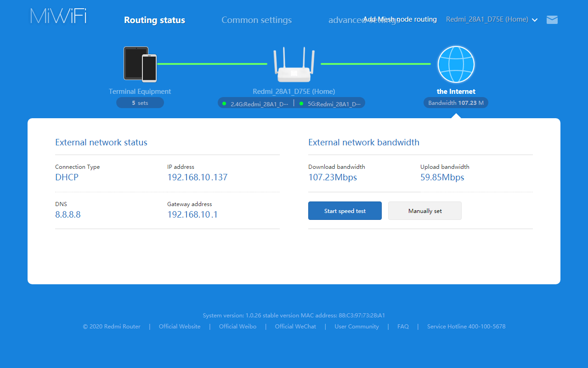
Task: Open the 5 sets device count badge
Action: coord(140,103)
